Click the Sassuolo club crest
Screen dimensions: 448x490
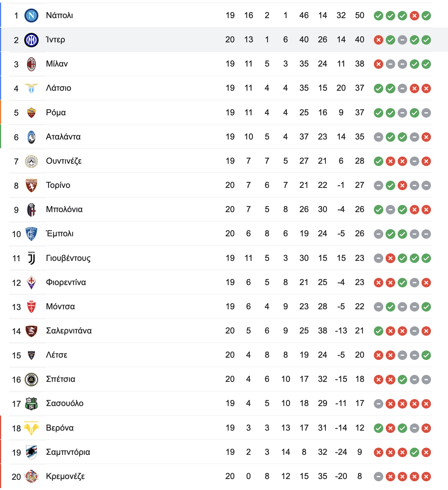[x=31, y=403]
